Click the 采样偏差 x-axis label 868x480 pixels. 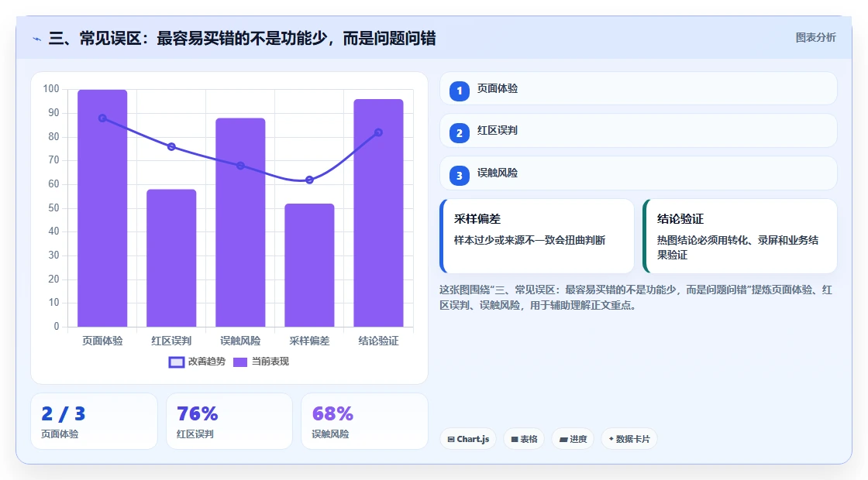309,341
